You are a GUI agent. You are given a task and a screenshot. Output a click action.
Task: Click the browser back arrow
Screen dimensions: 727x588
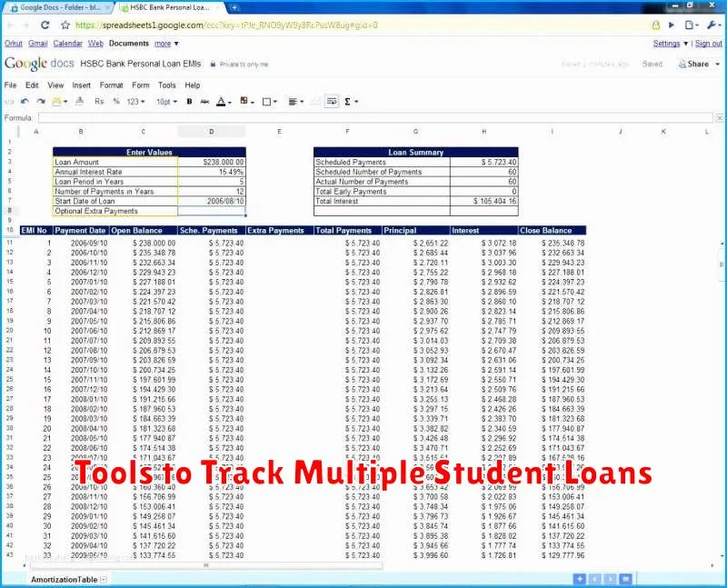(x=10, y=25)
